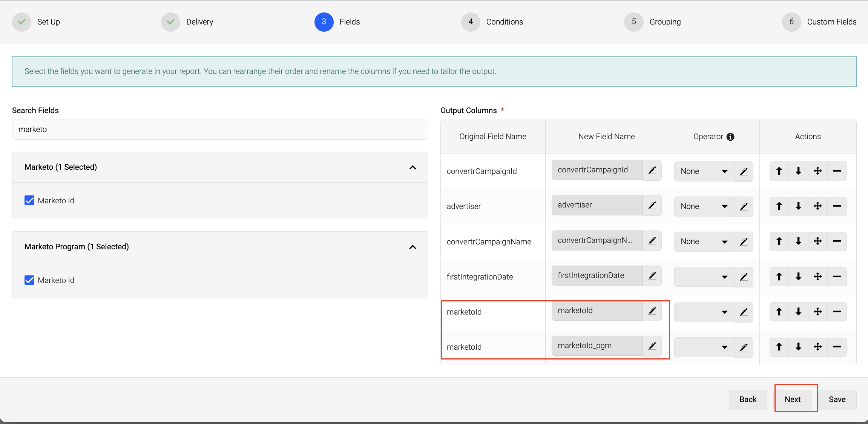This screenshot has height=424, width=868.
Task: Jump to Conditions step
Action: (x=492, y=22)
